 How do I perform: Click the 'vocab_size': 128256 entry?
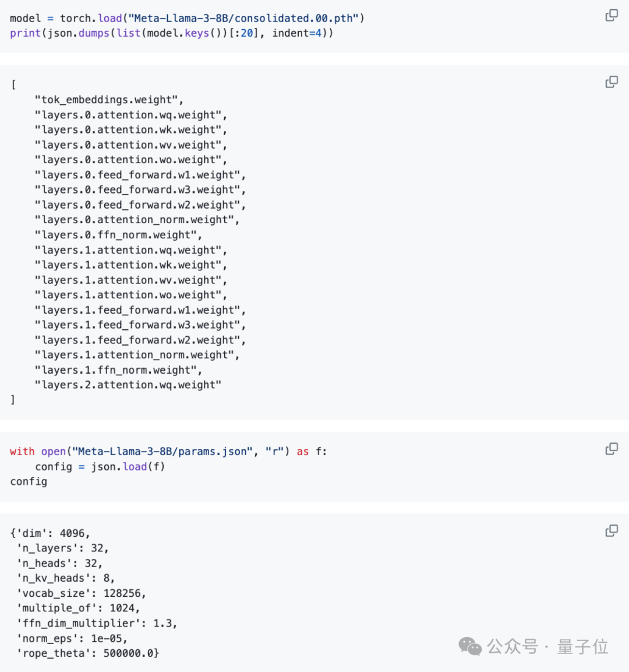tap(82, 593)
